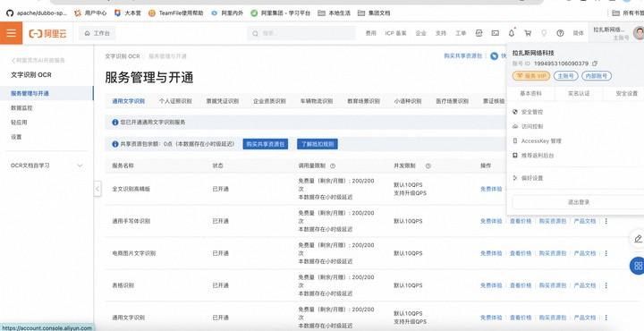Open the 企业 menu

(421, 33)
